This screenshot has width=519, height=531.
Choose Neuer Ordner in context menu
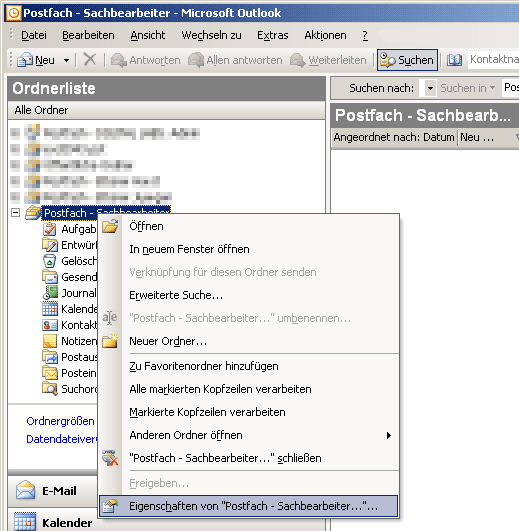(249, 341)
